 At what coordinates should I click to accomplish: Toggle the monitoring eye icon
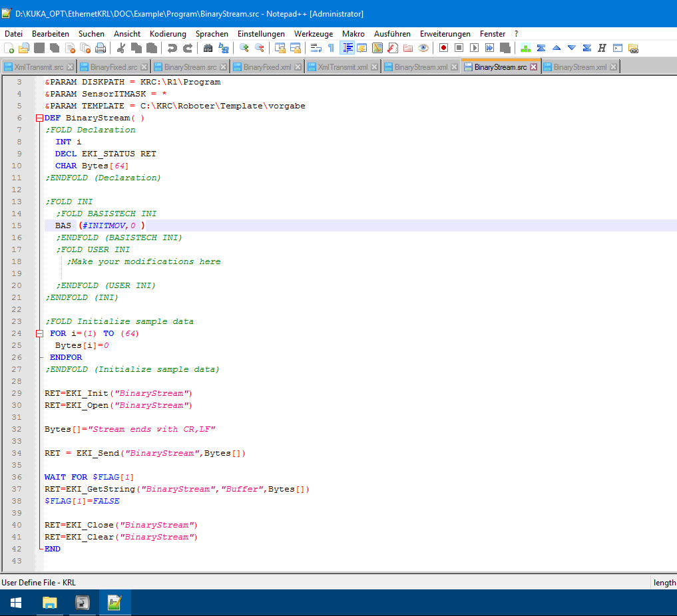(x=423, y=48)
